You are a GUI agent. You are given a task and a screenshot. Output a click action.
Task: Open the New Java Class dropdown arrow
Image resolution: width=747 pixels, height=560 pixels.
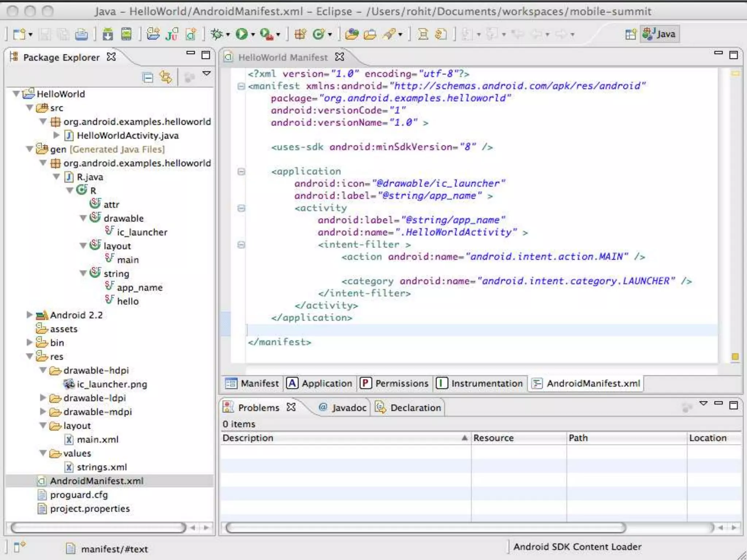click(330, 35)
